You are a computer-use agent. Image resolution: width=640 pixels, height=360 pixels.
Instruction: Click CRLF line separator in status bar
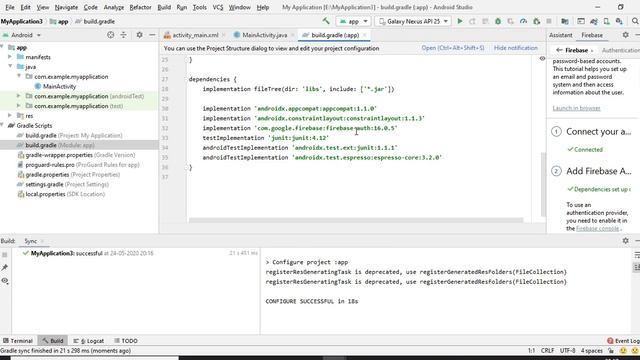pos(547,351)
